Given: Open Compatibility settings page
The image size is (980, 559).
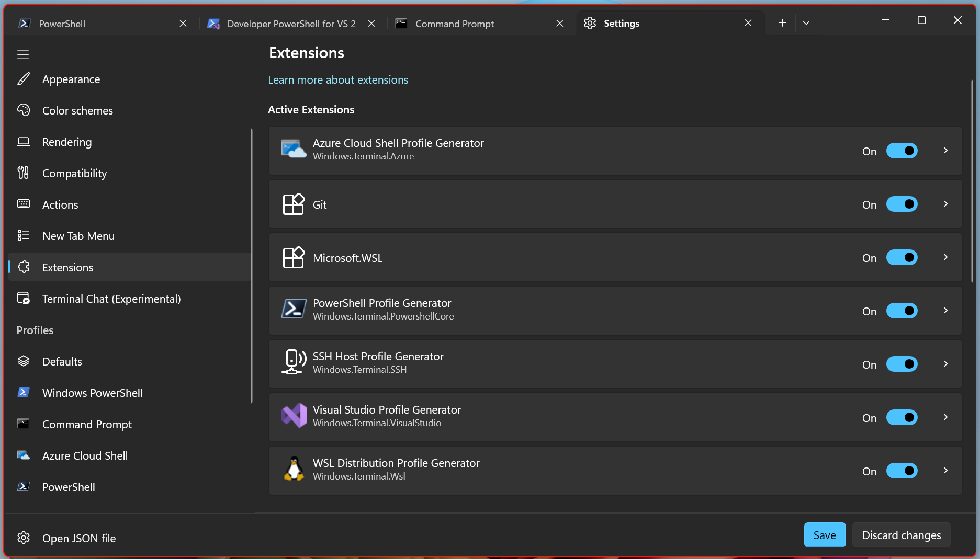Looking at the screenshot, I should click(x=129, y=173).
